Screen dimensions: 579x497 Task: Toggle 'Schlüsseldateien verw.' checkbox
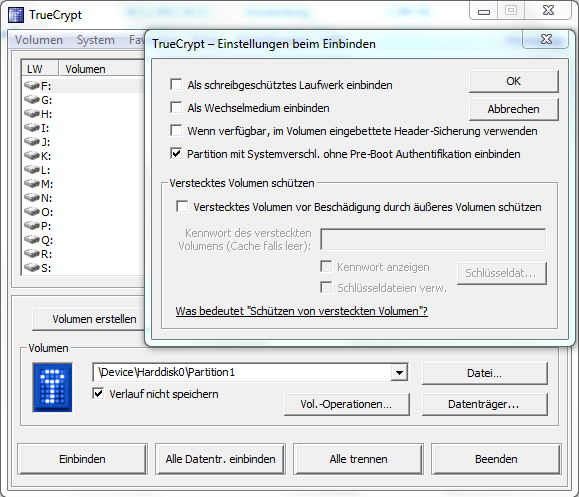click(x=326, y=287)
